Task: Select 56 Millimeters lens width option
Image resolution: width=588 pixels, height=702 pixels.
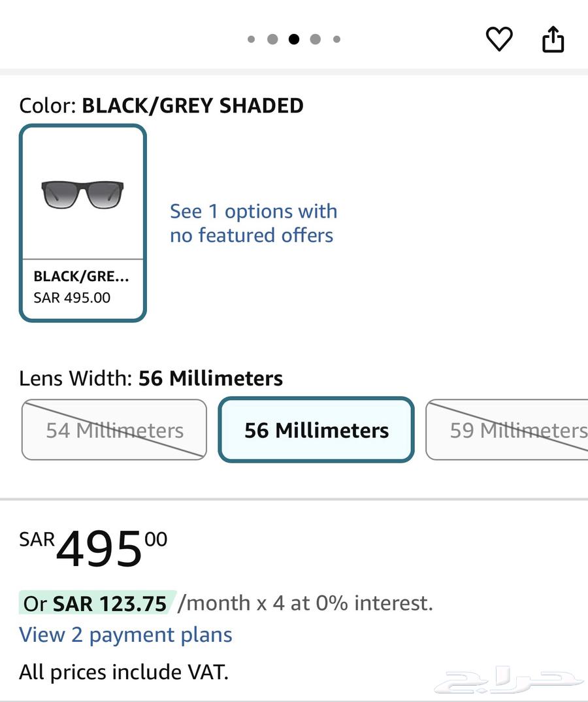Action: (316, 430)
